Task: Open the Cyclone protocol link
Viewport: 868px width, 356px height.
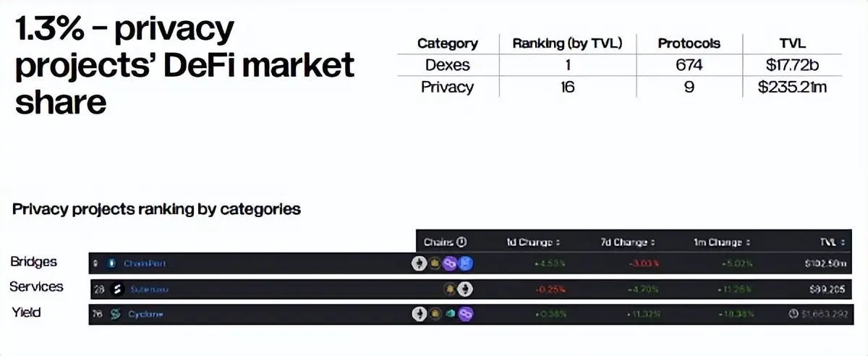Action: 146,315
